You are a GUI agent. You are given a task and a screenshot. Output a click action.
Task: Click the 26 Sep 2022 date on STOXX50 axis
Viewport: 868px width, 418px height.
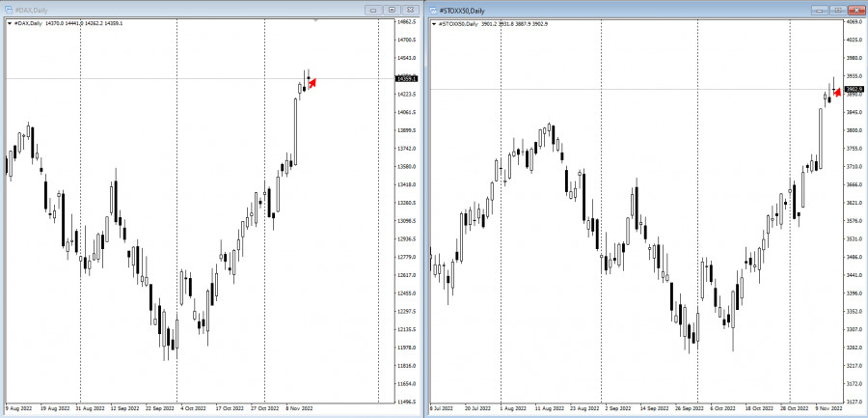tap(687, 408)
